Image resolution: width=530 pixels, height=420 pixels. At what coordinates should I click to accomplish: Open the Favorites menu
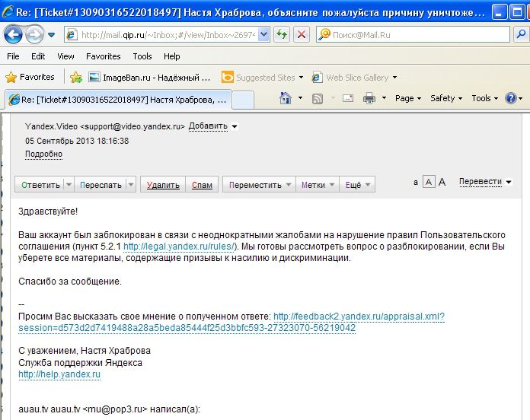103,56
